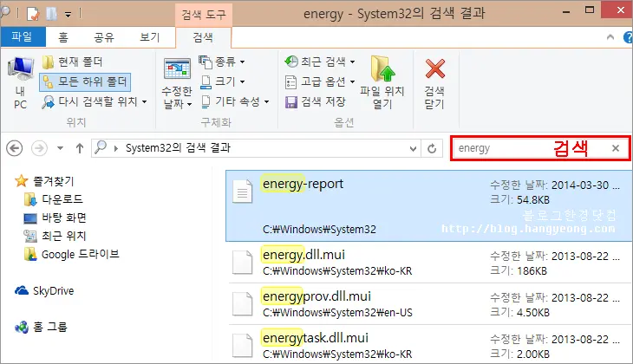The width and height of the screenshot is (633, 364).
Task: Click the 수정한 날짜 calendar icon
Action: [177, 69]
